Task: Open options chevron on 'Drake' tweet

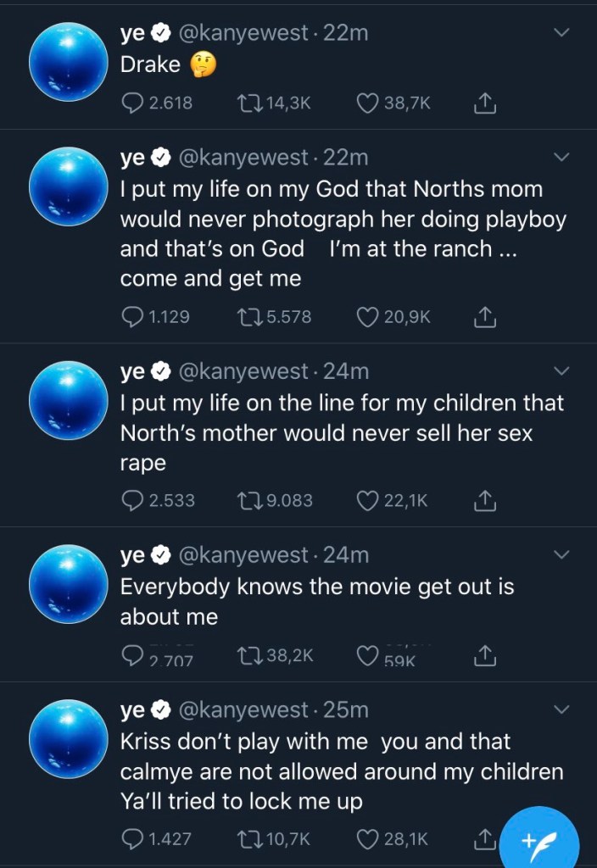Action: tap(561, 33)
